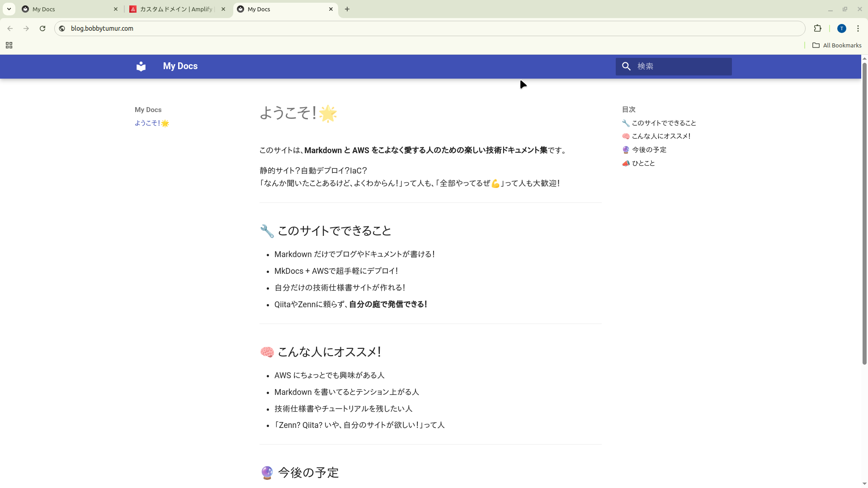Open the browser extensions puzzle icon

pos(818,28)
